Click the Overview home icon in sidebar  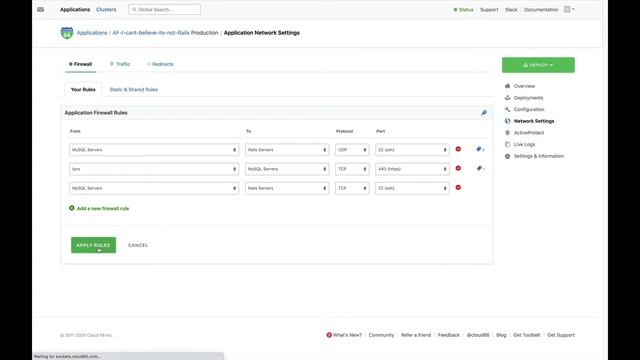click(x=507, y=86)
